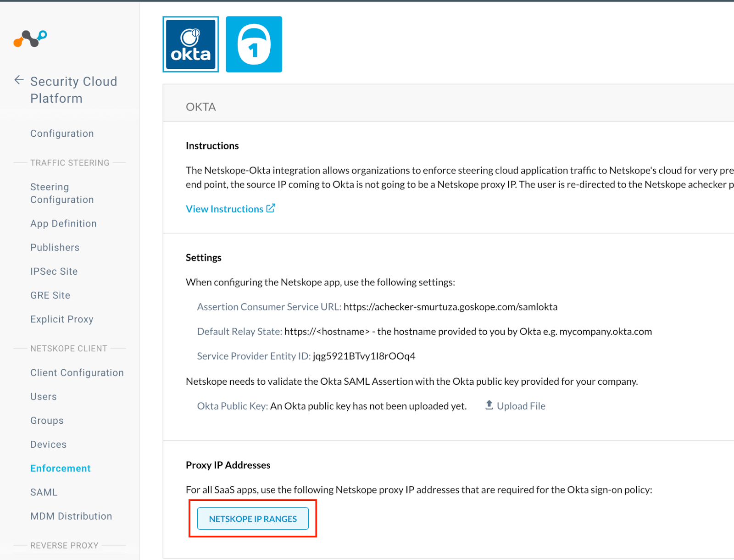
Task: Open Explicit Proxy settings
Action: point(61,319)
